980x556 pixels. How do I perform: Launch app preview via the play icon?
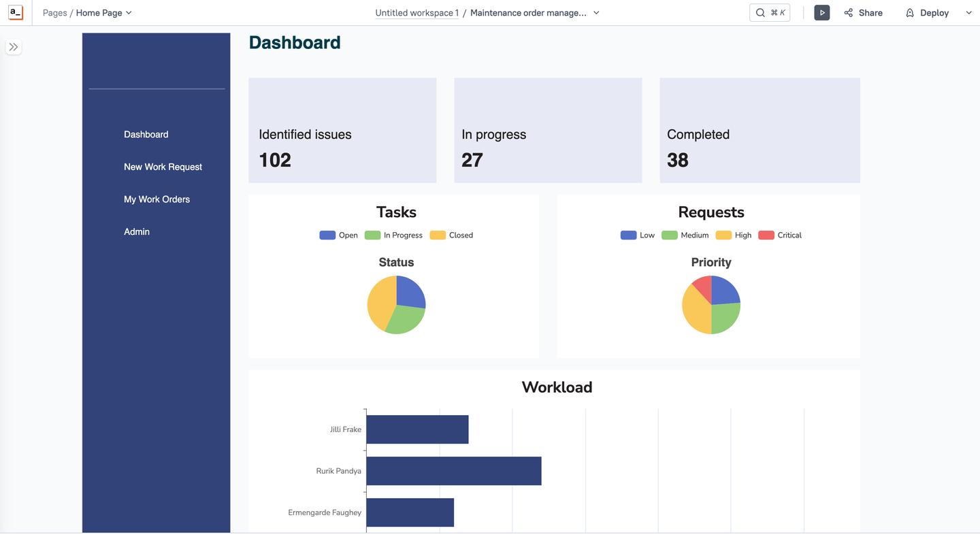pos(821,12)
